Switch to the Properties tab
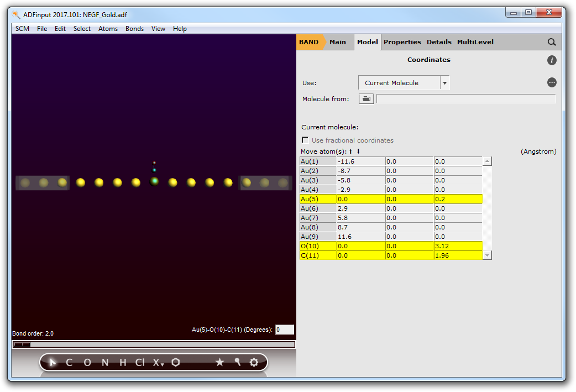 coord(402,42)
